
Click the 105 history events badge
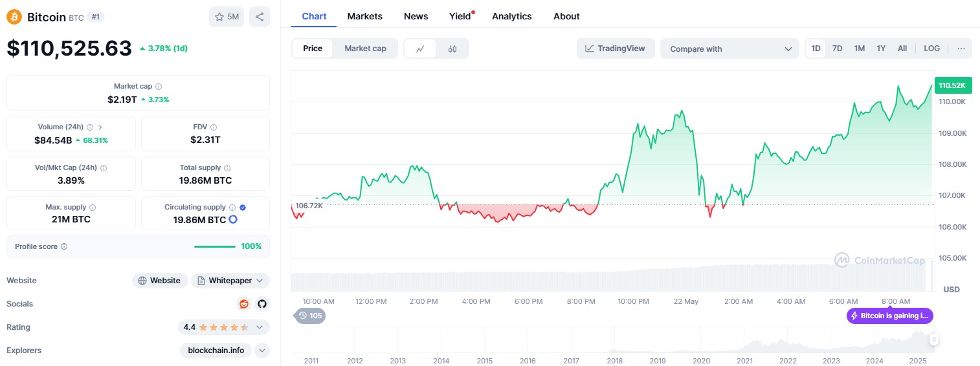(x=310, y=316)
